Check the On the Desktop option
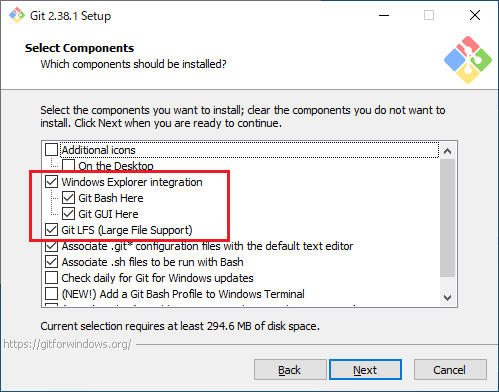Screen dimensions: 499x392 click(68, 165)
